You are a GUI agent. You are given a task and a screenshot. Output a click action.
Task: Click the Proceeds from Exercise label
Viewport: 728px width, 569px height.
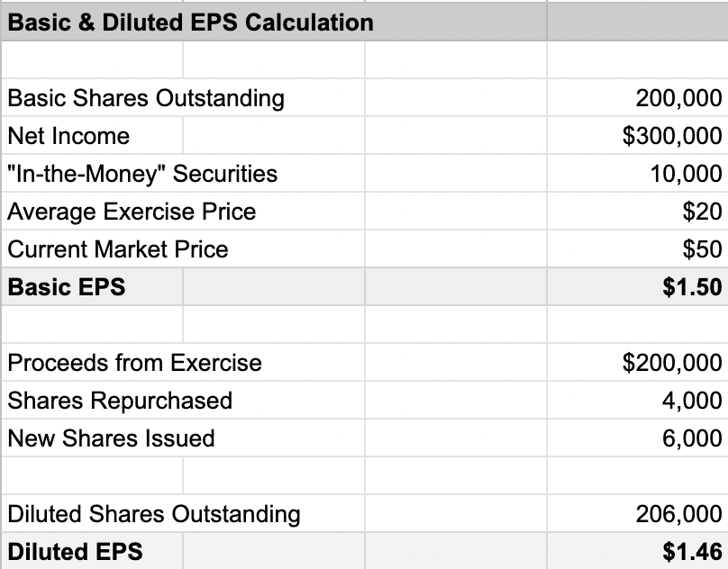(134, 363)
